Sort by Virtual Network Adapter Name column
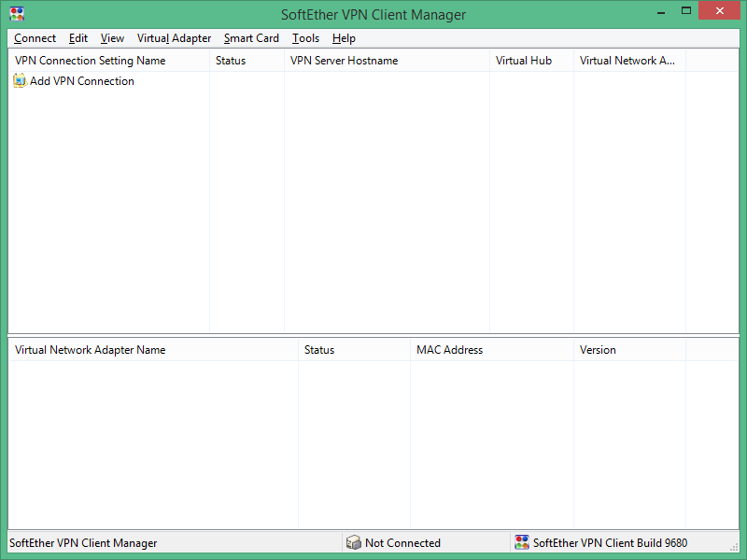 click(153, 350)
